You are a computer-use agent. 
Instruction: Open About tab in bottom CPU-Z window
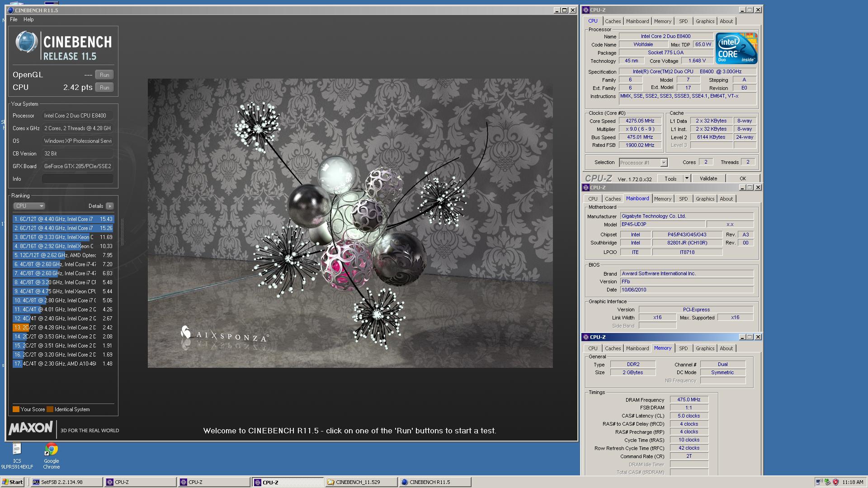pyautogui.click(x=726, y=348)
